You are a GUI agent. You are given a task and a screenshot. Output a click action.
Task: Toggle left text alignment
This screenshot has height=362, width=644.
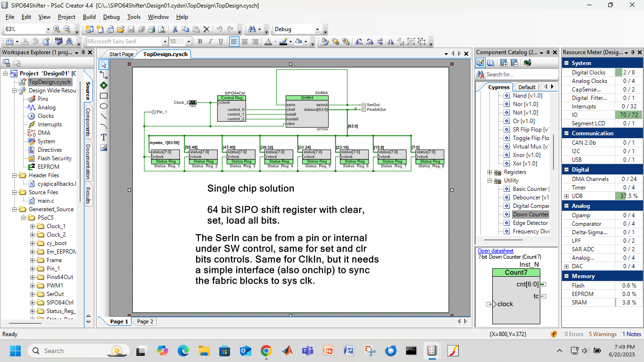(x=234, y=41)
